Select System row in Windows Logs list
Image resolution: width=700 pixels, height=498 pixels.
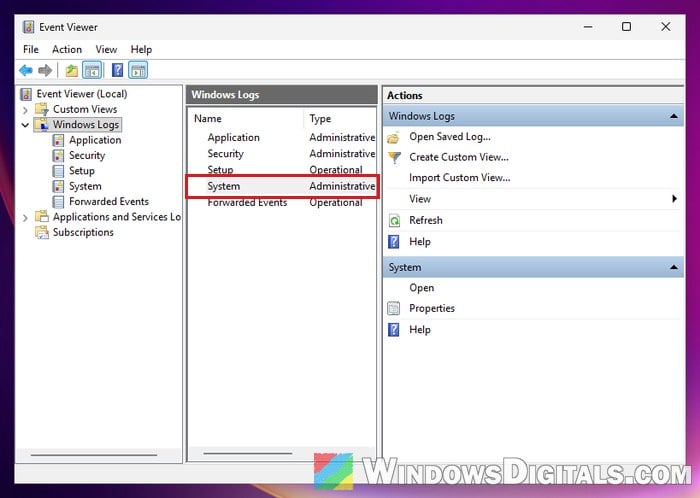[282, 186]
